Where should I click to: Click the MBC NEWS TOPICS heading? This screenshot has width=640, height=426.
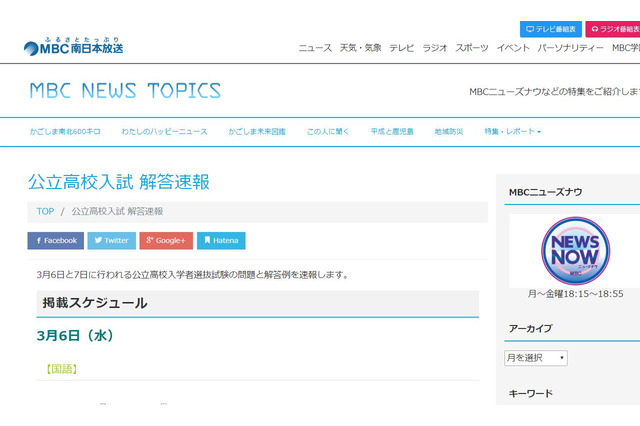point(125,91)
